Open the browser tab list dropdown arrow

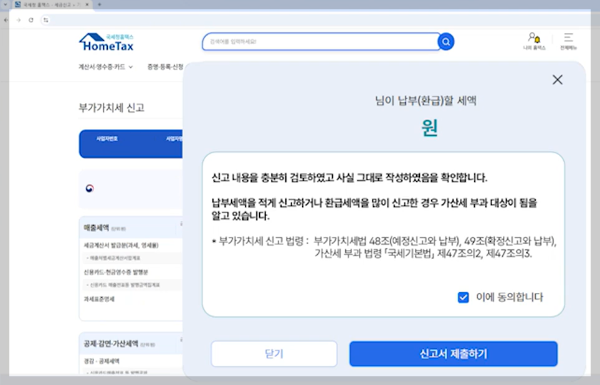point(5,5)
